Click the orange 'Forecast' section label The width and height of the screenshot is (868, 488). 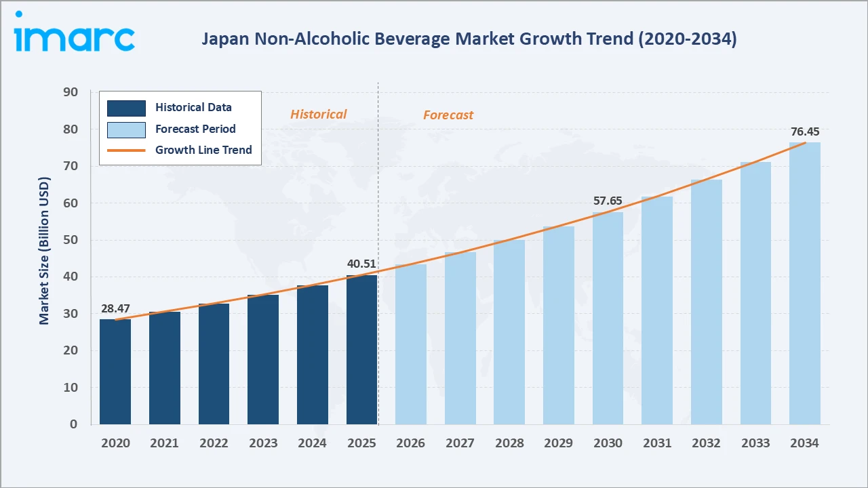pos(448,115)
